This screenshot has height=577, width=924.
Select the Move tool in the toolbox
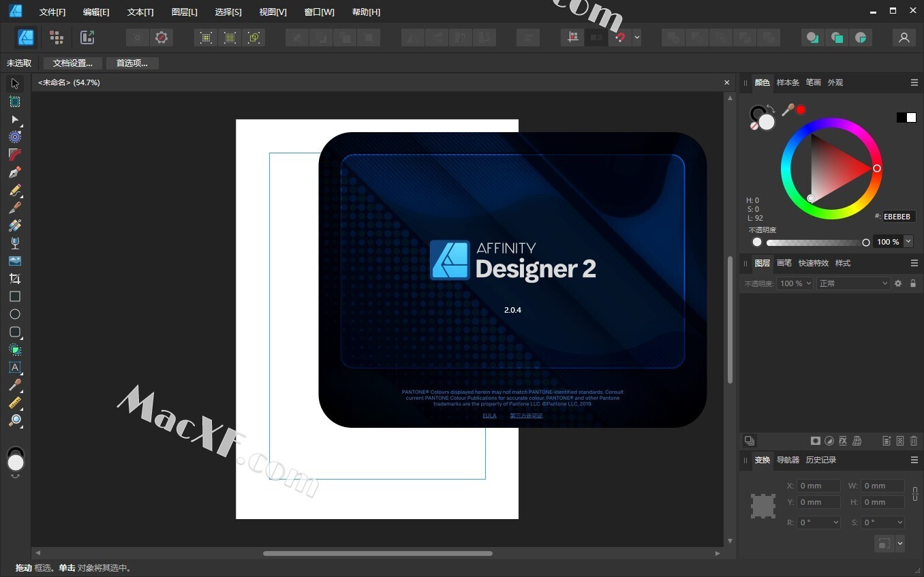[x=15, y=84]
